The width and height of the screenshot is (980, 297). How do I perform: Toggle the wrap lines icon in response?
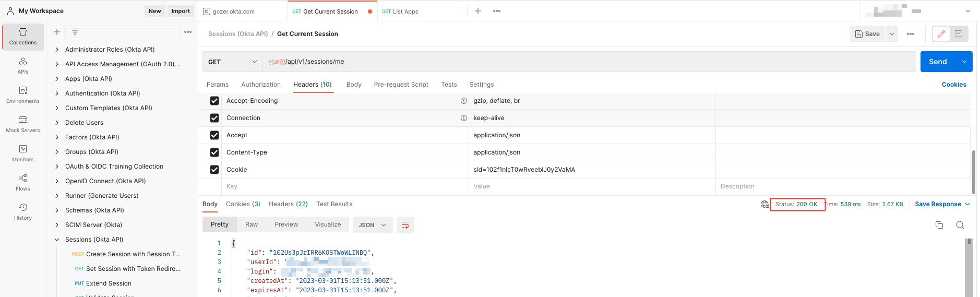click(405, 225)
